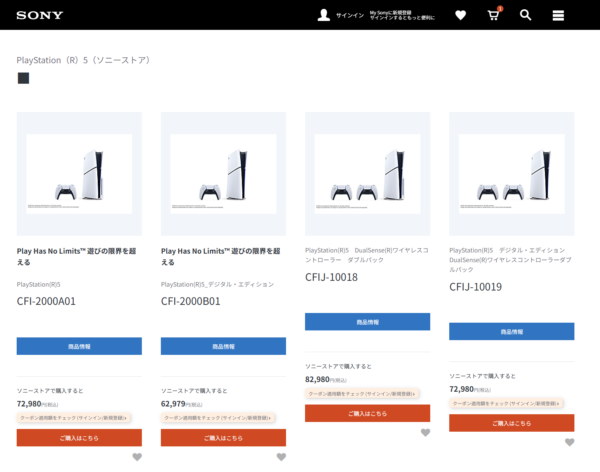Click PlayStation (R) 5 (ソニーストア) heading

[x=83, y=60]
